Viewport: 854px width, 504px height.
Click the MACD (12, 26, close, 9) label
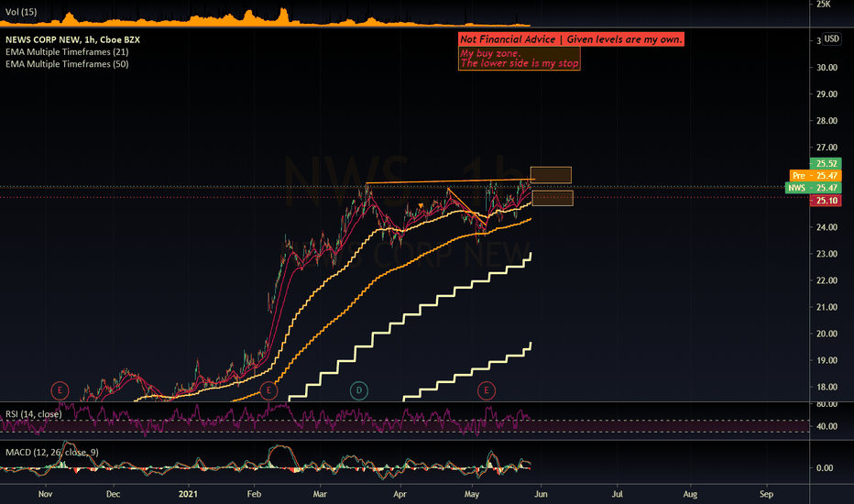click(51, 453)
